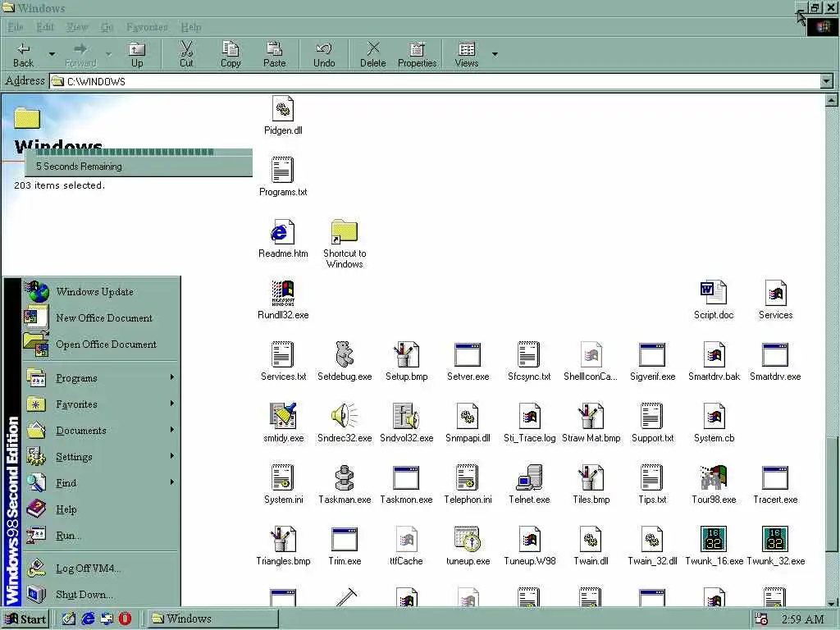Screen dimensions: 840x630
Task: Open the File menu
Action: 16,27
